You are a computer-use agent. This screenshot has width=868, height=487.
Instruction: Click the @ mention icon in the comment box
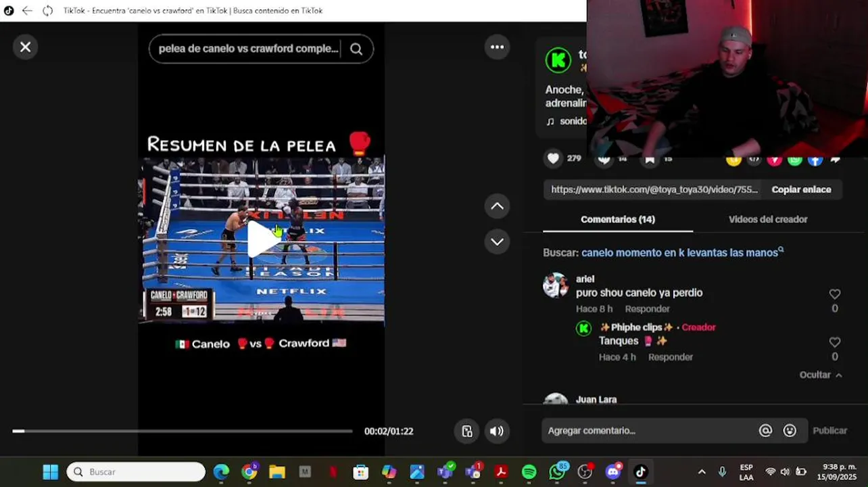pos(765,430)
